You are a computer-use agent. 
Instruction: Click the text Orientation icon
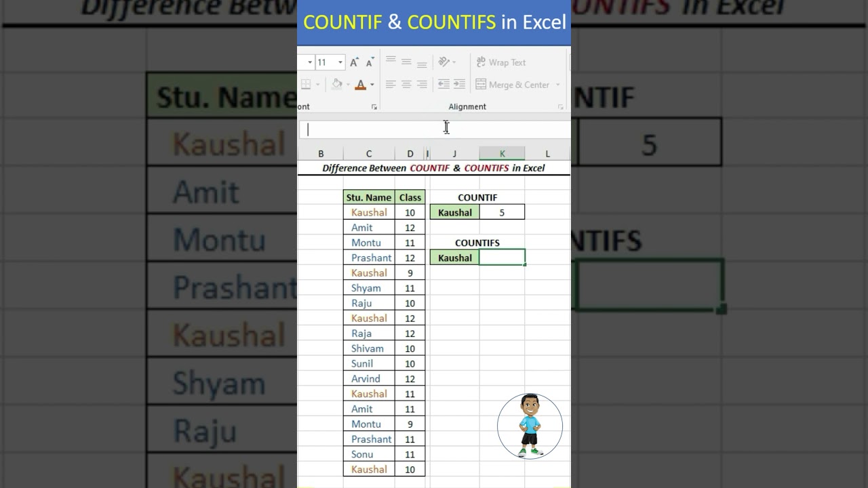[x=444, y=62]
